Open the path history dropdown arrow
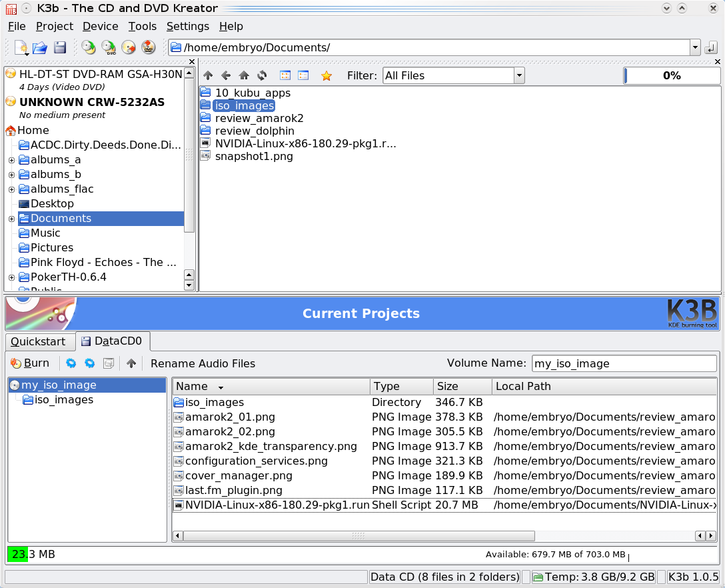Screen dimensions: 725x588 pyautogui.click(x=695, y=47)
